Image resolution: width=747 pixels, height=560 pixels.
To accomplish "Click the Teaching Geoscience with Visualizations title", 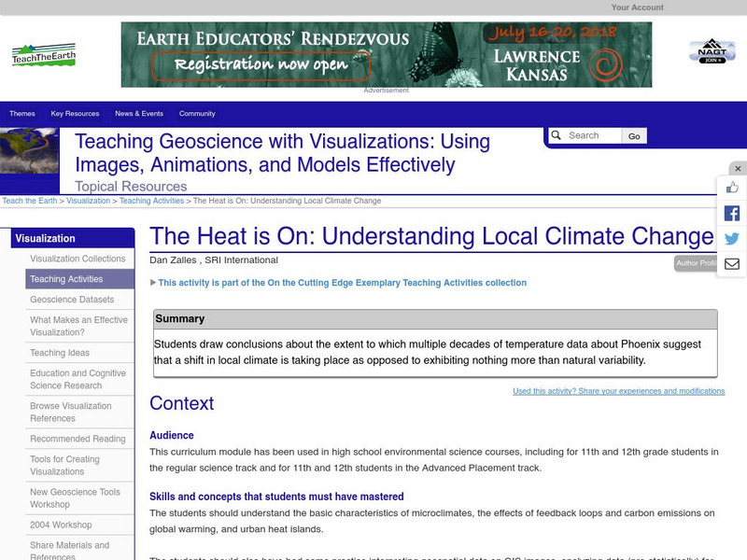I will coord(283,153).
